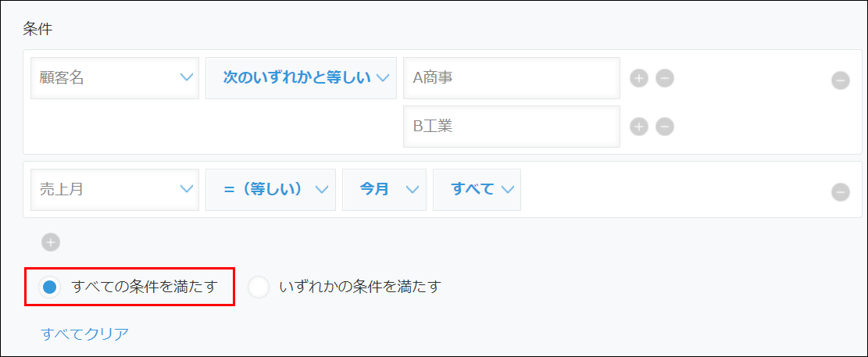This screenshot has height=357, width=868.
Task: Remove the A商事 value with its minus icon
Action: (x=664, y=78)
